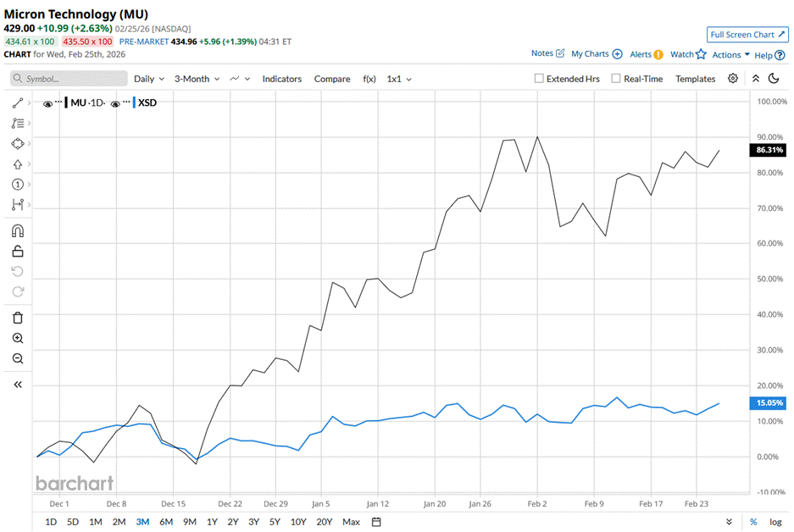This screenshot has height=532, width=794.
Task: Open XSD series more options dots
Action: tap(126, 102)
